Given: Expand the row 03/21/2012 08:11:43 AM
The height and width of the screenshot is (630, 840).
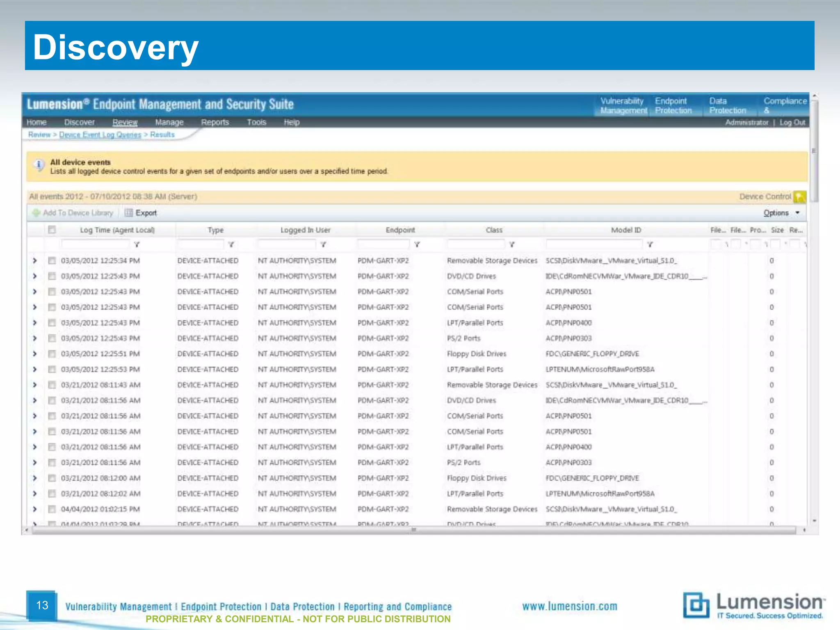Looking at the screenshot, I should pos(35,385).
